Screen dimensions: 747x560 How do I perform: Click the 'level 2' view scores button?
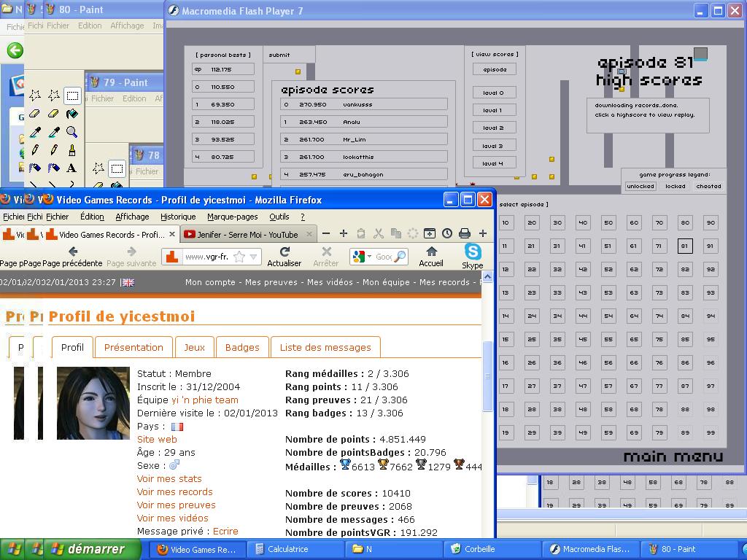point(493,128)
